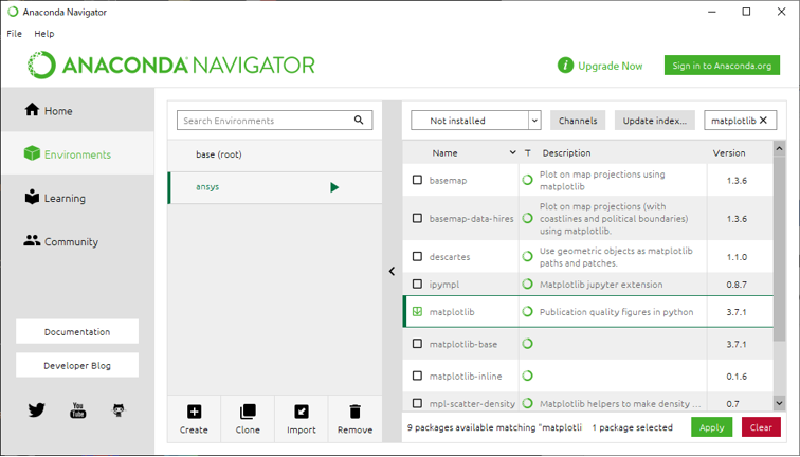Switch to the Learning tab
The width and height of the screenshot is (800, 457).
(65, 199)
